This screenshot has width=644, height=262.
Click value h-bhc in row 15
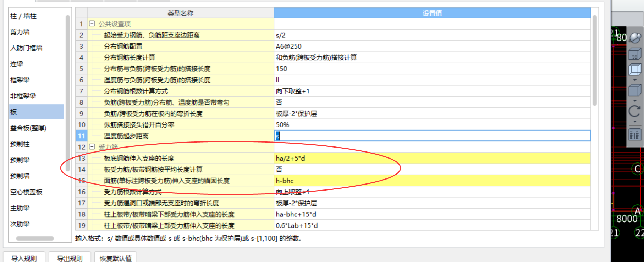pos(285,181)
